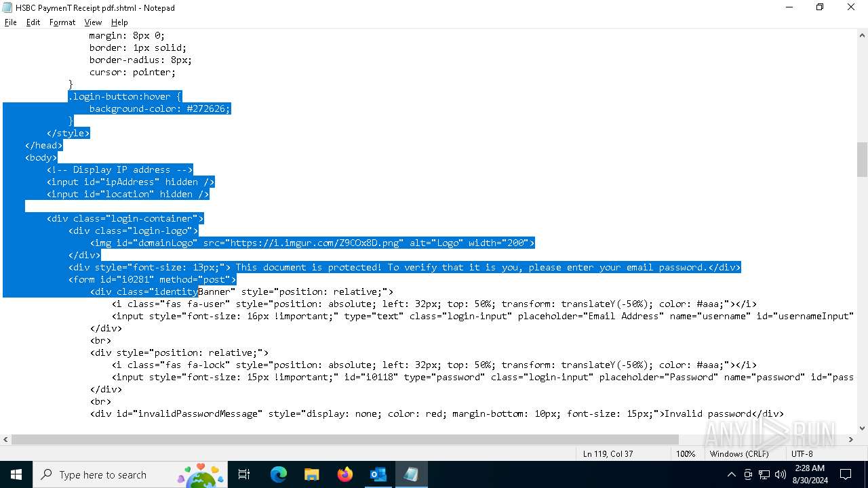Click the volume speaker tray icon

pos(781,474)
